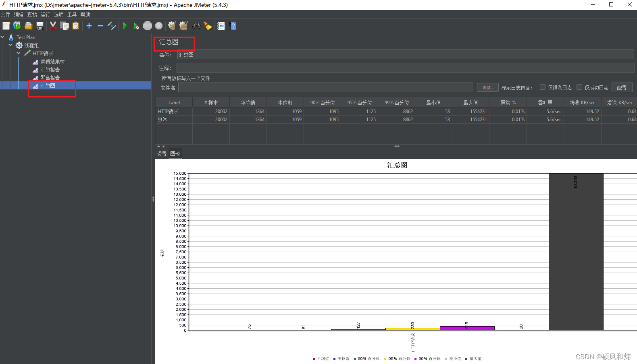Click the 浏览 browse button
Screen dimensions: 637x364
coord(487,87)
